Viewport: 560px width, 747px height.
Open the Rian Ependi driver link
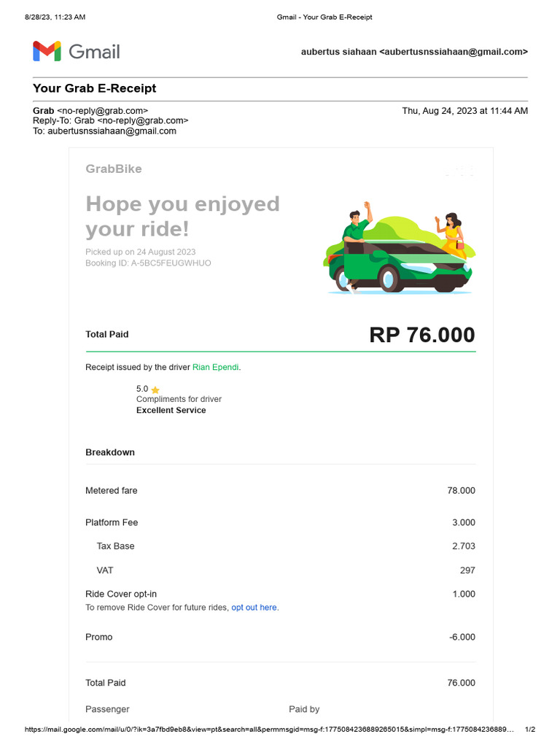click(216, 367)
